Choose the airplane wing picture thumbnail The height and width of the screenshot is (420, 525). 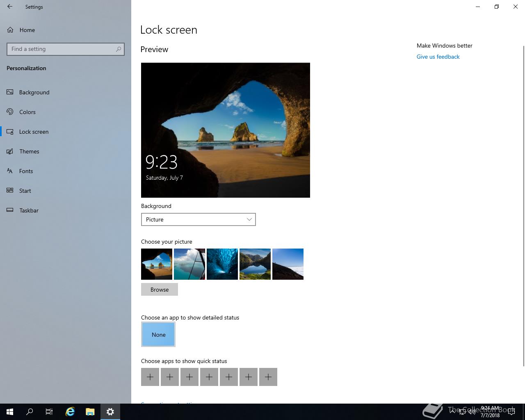[189, 264]
